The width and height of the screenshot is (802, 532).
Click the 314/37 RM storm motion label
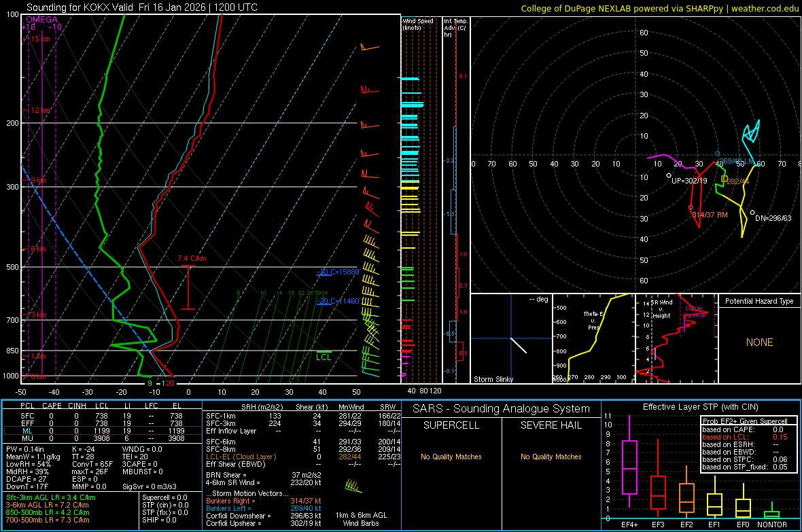(x=710, y=215)
